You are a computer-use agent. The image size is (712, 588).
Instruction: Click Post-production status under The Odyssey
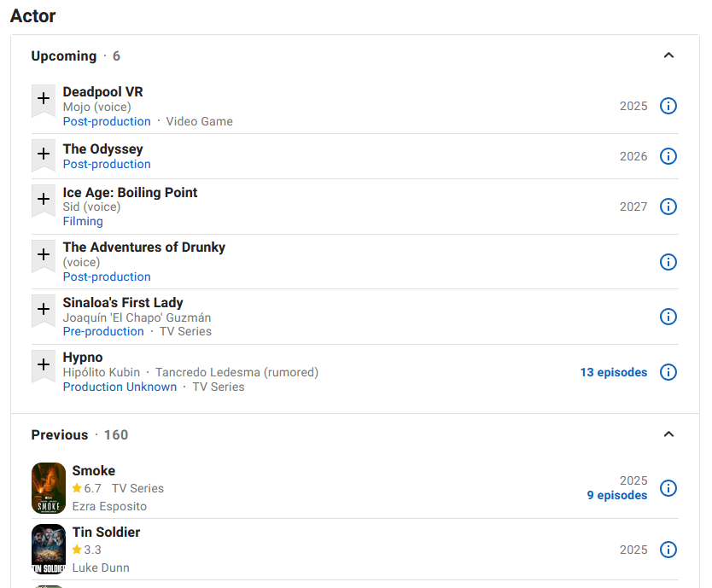pyautogui.click(x=107, y=164)
